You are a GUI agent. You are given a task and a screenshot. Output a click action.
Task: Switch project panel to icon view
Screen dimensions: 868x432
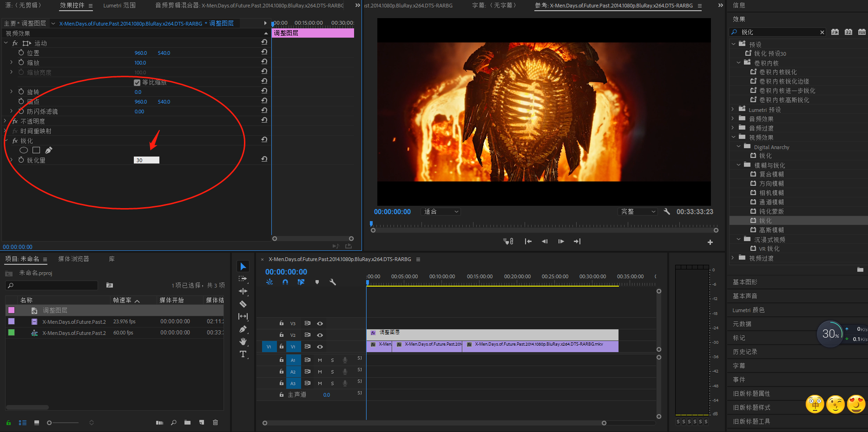pyautogui.click(x=37, y=423)
